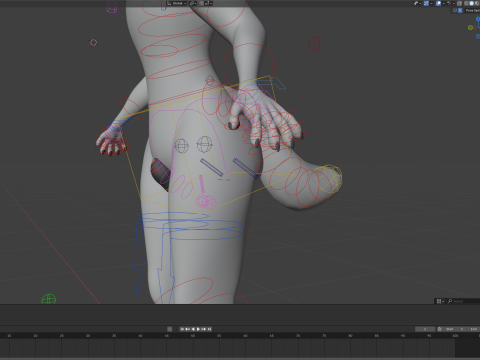Open the Overlays options dropdown arrow
The height and width of the screenshot is (360, 480).
click(x=444, y=3)
